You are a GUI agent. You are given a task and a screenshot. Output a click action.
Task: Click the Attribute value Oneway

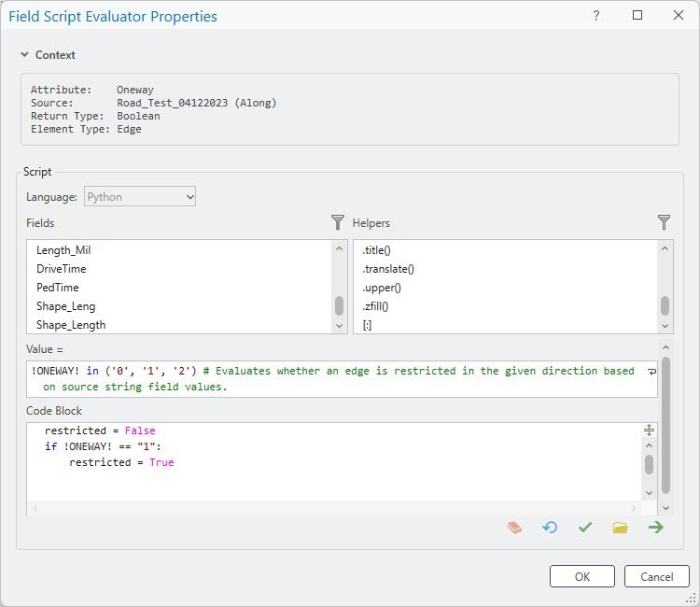(134, 90)
